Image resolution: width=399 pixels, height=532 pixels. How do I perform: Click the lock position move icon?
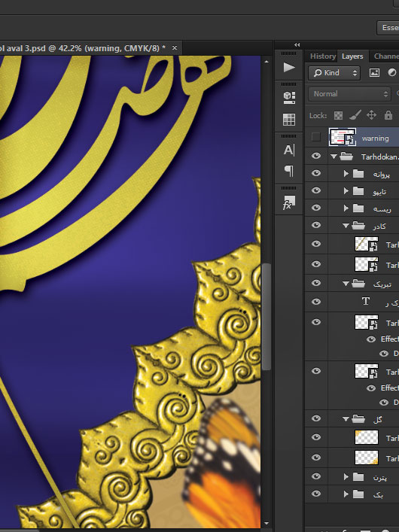tap(371, 115)
